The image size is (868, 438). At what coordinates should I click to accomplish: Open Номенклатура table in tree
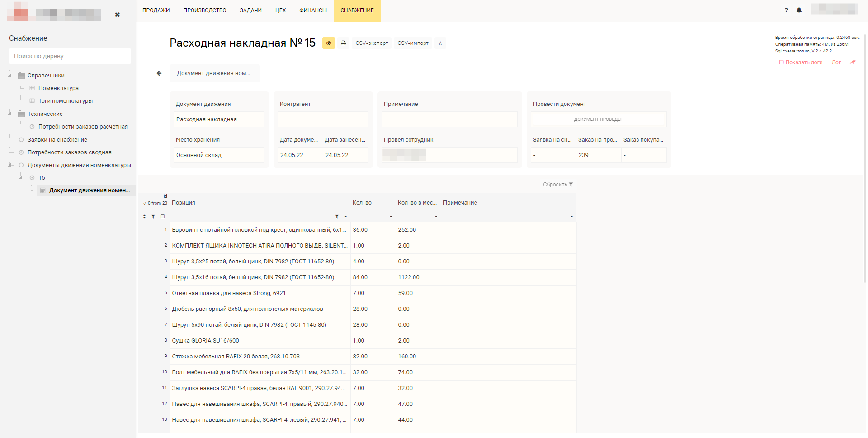coord(58,88)
